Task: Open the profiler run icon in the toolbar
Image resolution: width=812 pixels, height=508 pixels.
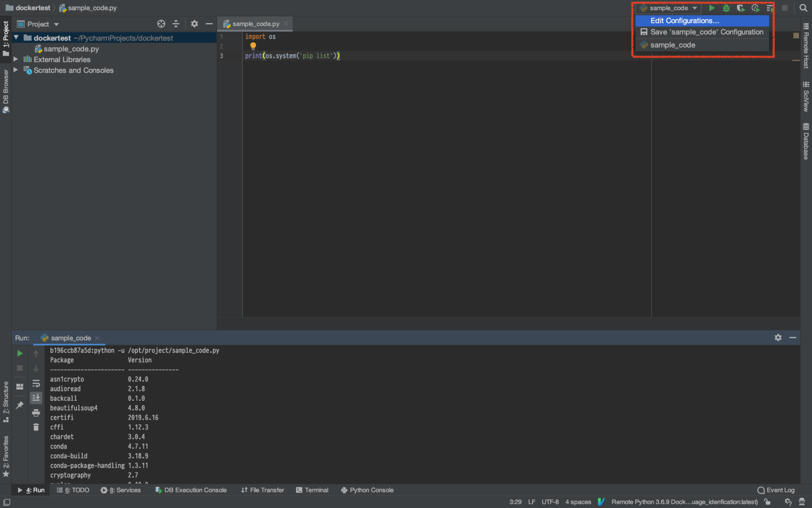Action: (x=755, y=8)
